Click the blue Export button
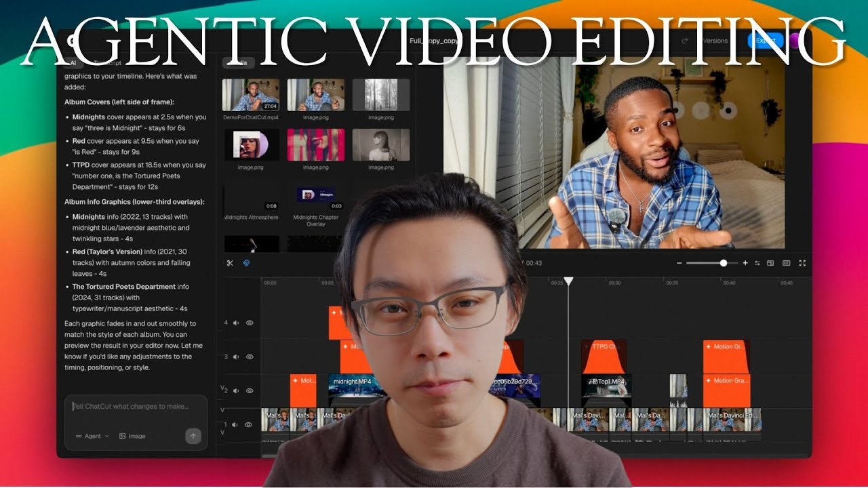Viewport: 868px width, 488px height. pyautogui.click(x=766, y=41)
